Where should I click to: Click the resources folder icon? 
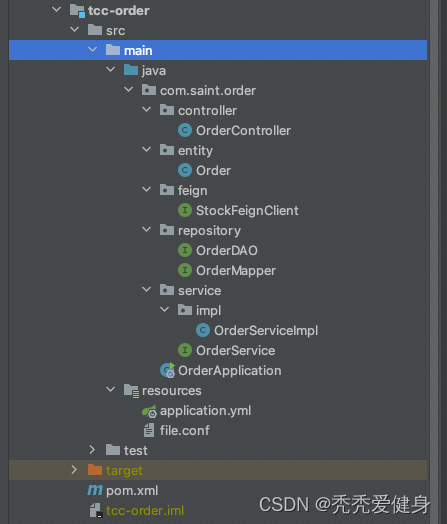click(131, 390)
